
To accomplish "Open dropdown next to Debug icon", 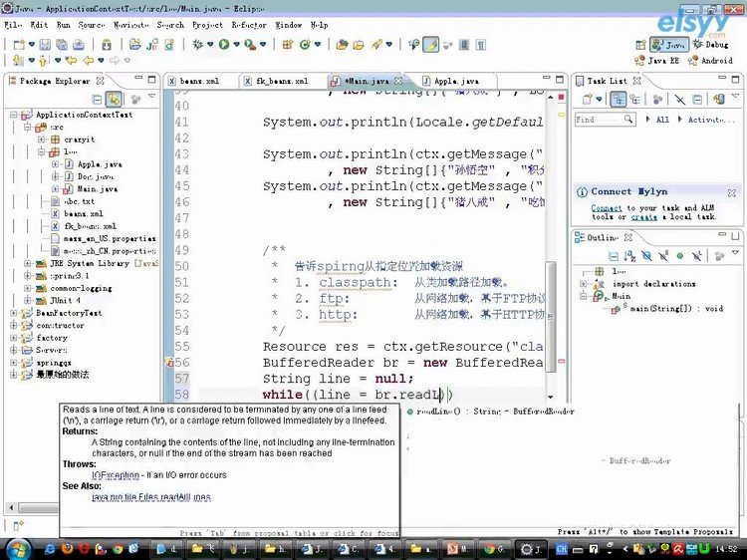I will 210,45.
